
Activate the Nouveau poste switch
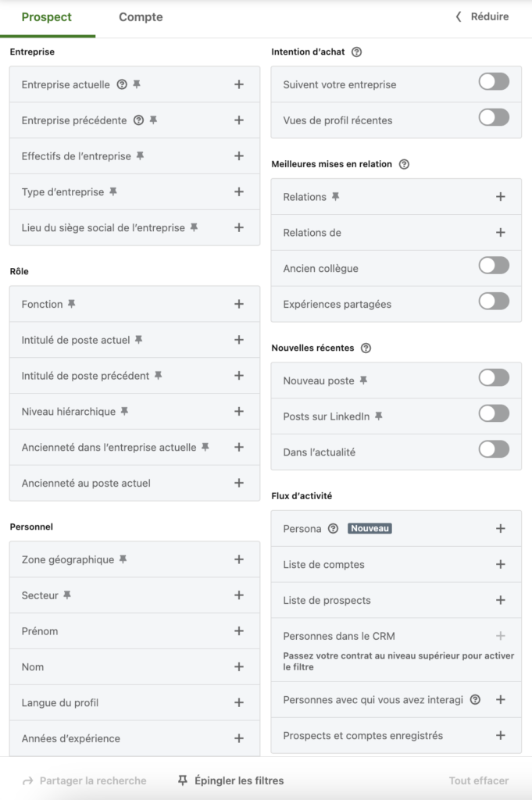click(x=494, y=377)
